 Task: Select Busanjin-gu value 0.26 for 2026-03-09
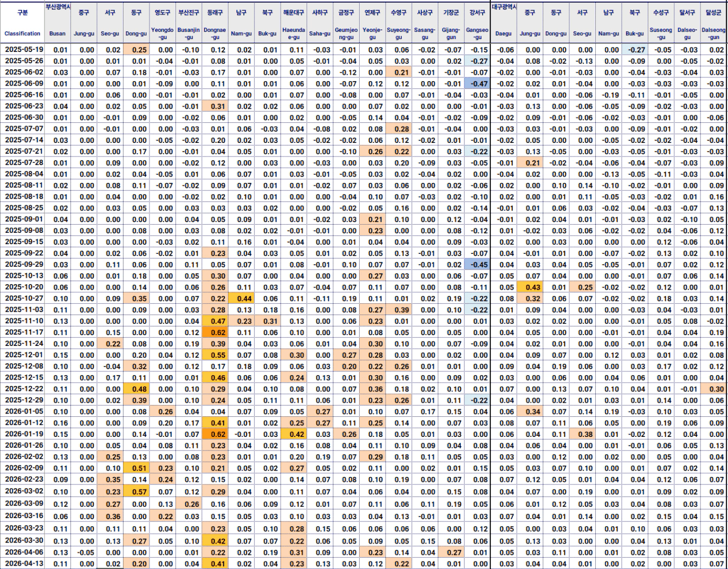click(190, 504)
